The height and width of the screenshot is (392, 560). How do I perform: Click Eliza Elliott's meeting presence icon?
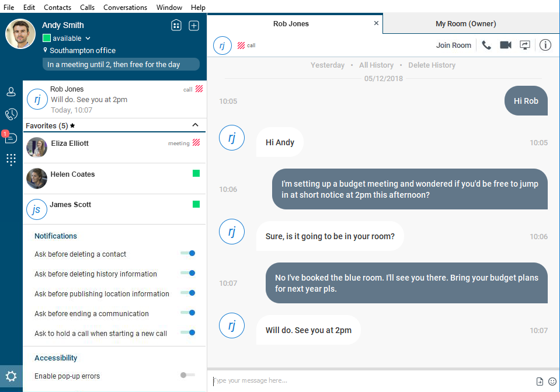(x=196, y=143)
